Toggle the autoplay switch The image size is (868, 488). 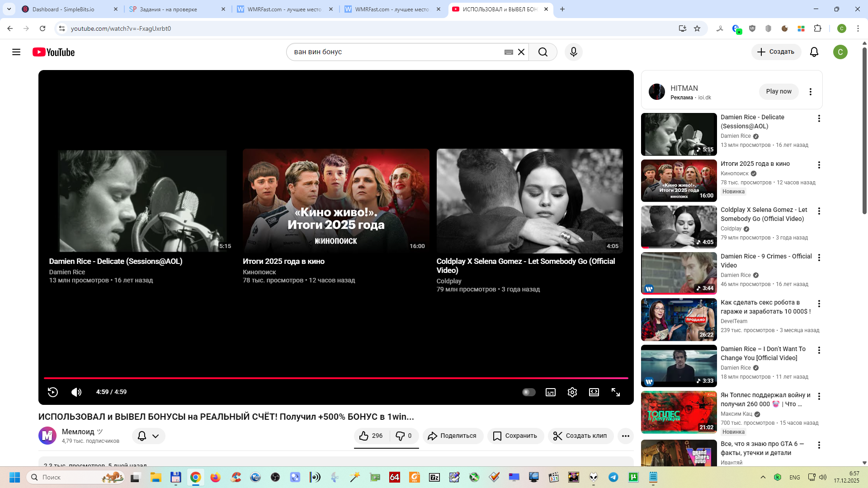(x=528, y=392)
